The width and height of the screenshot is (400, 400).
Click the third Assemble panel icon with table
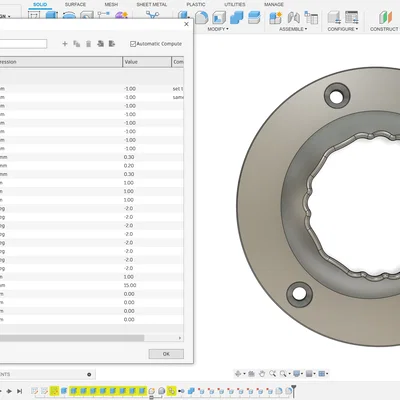[x=311, y=17]
